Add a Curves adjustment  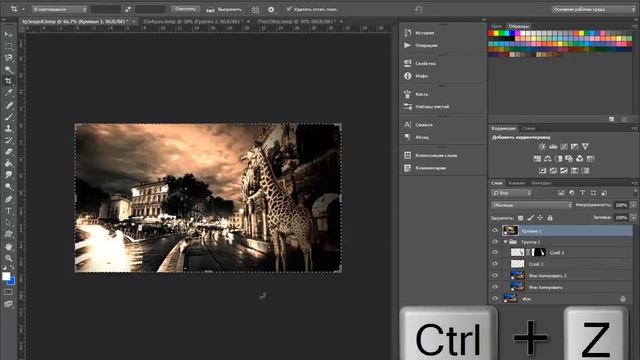(564, 146)
